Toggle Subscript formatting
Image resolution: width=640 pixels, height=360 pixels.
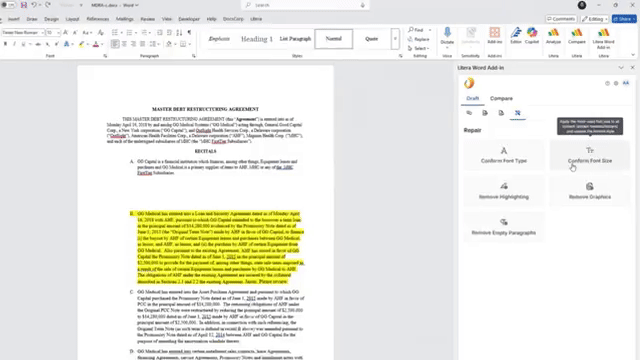tap(47, 44)
